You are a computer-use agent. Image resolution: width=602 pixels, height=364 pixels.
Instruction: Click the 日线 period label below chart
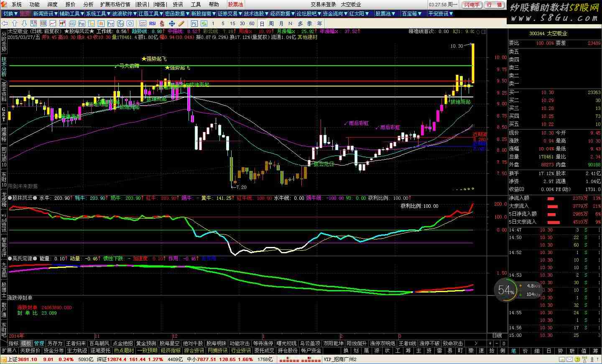point(497,336)
